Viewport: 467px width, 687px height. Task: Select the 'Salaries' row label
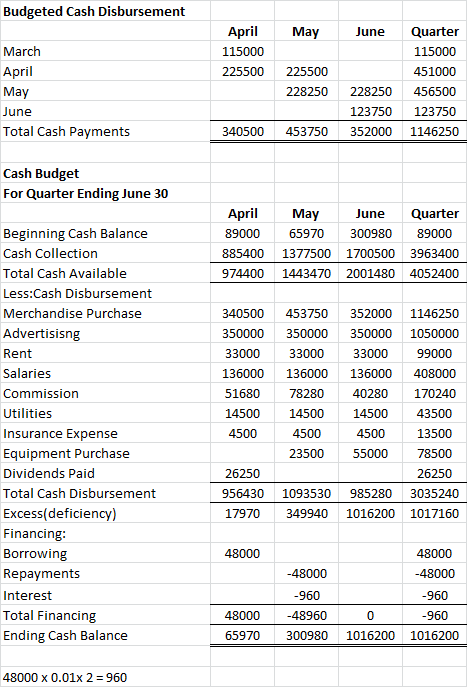pos(105,373)
